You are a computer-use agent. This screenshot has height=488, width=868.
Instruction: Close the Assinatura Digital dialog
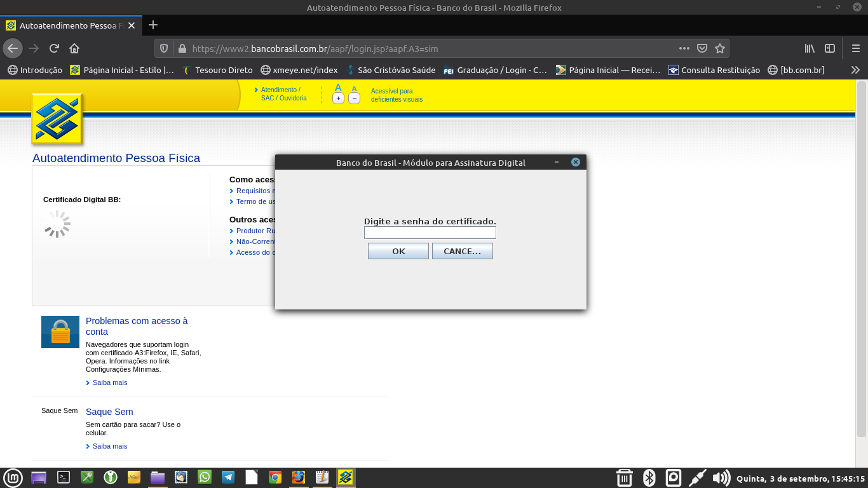(x=576, y=162)
